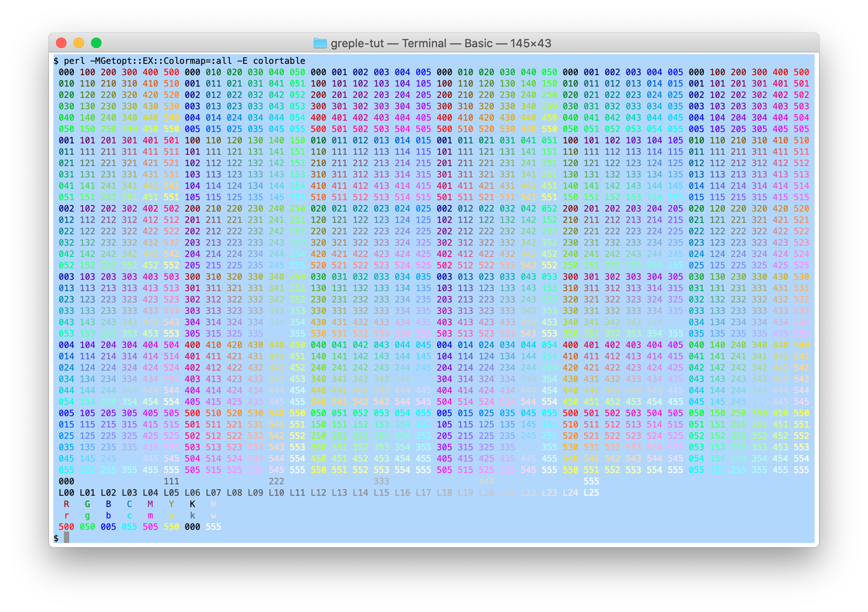
Task: Click the window title text 'greple-tut'
Action: [x=357, y=43]
